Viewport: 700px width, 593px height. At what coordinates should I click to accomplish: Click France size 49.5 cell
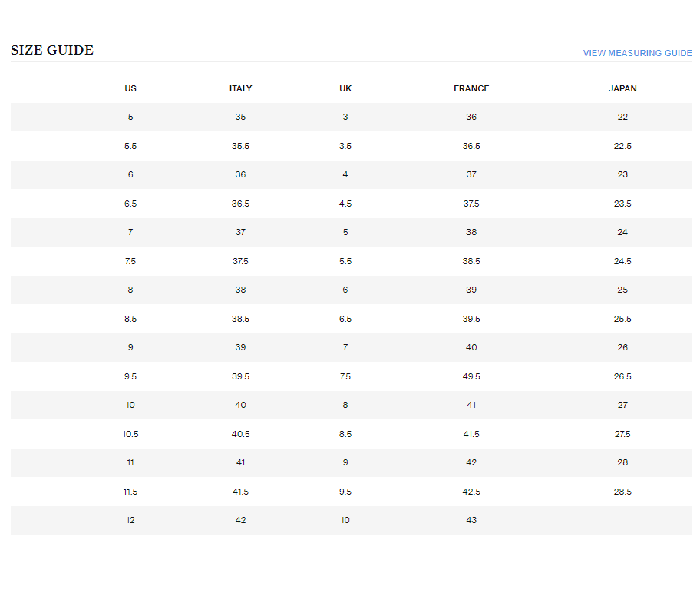coord(471,376)
